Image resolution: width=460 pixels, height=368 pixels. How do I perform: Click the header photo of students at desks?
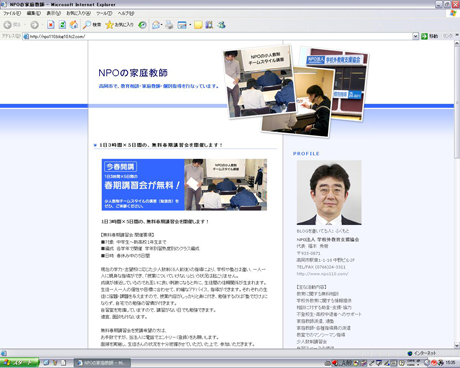pyautogui.click(x=260, y=82)
